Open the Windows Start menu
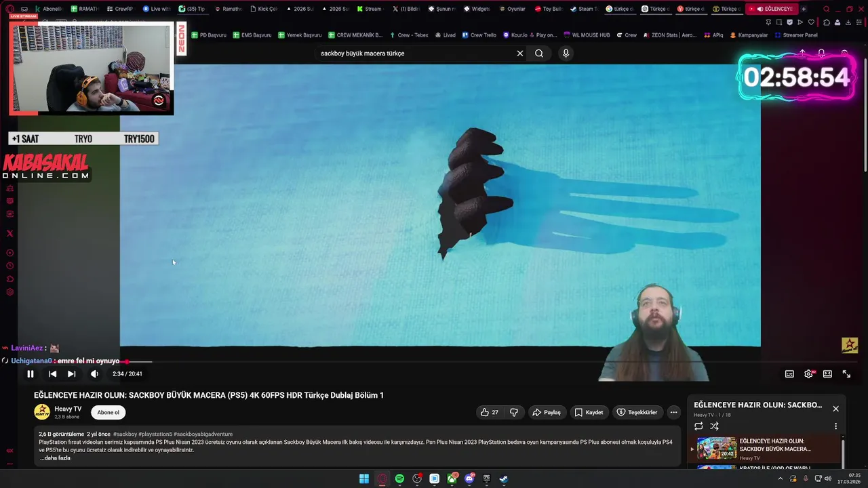This screenshot has width=868, height=488. [364, 479]
